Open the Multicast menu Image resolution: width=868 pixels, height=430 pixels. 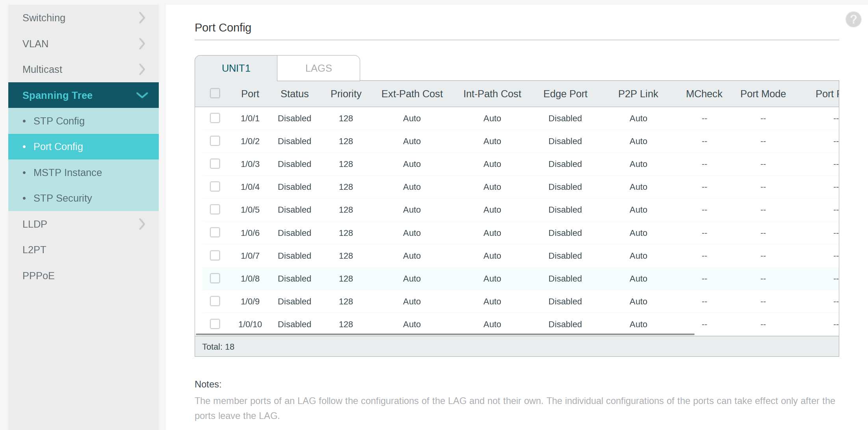pyautogui.click(x=84, y=69)
